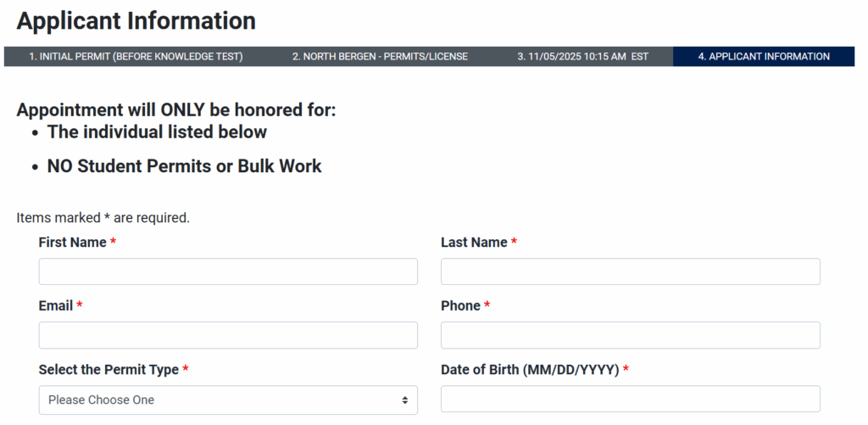868x425 pixels.
Task: Click the 'Items marked * are required' note
Action: tap(103, 218)
